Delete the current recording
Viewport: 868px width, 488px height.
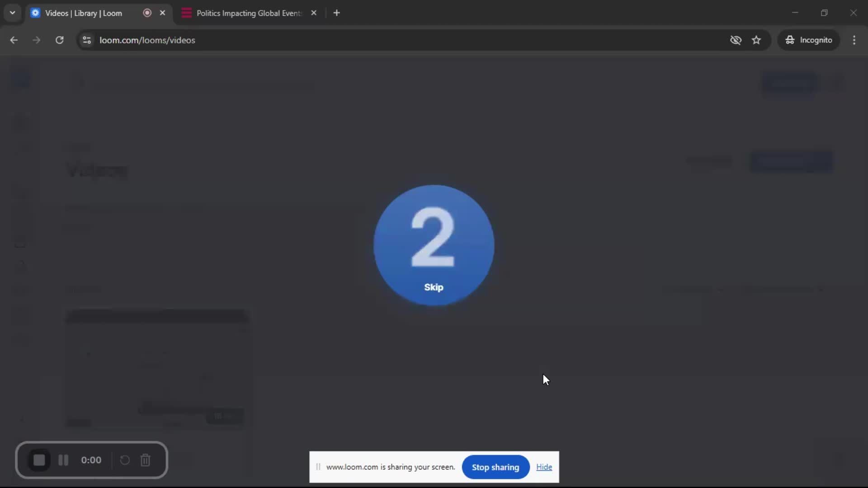click(x=145, y=460)
